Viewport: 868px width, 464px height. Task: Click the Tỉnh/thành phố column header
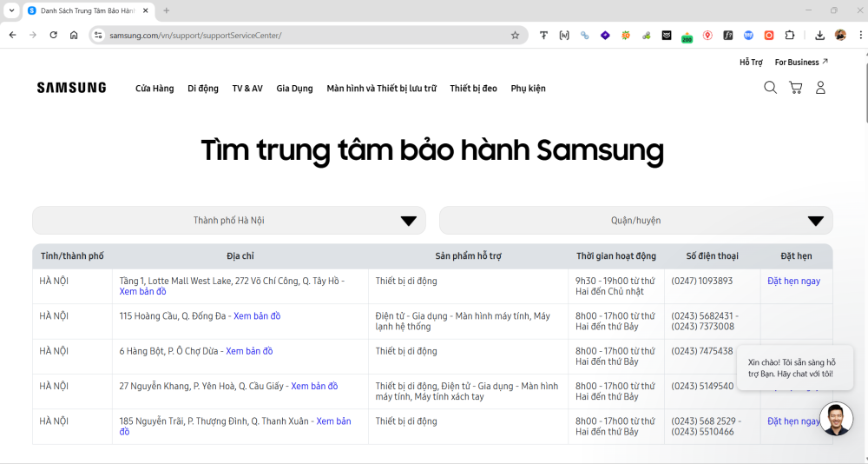click(72, 256)
